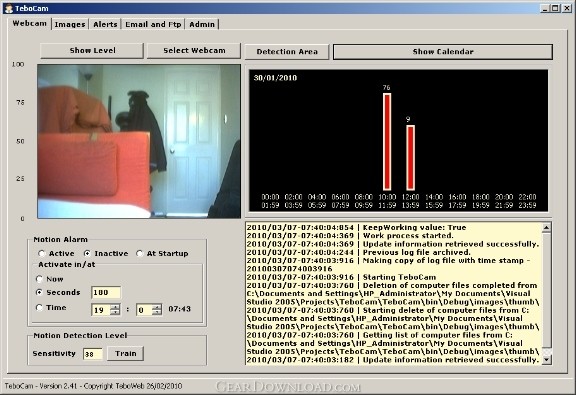
Task: Click the Show Level button
Action: pyautogui.click(x=92, y=51)
